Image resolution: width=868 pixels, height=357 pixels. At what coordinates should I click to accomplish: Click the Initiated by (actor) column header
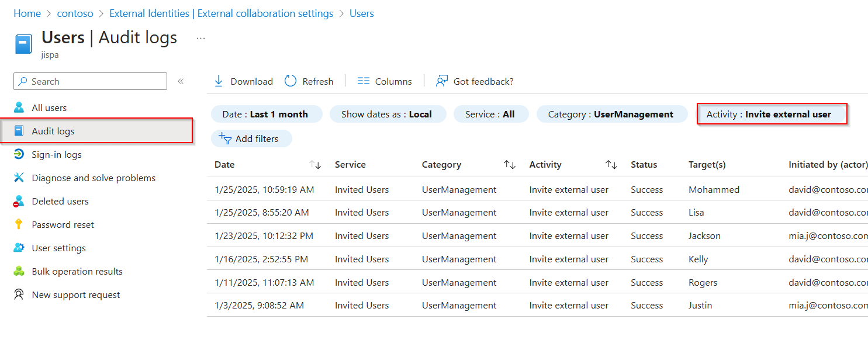click(x=828, y=165)
